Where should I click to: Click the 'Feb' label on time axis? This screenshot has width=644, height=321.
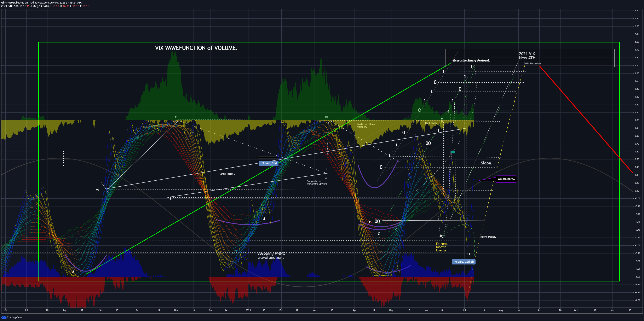[281, 310]
